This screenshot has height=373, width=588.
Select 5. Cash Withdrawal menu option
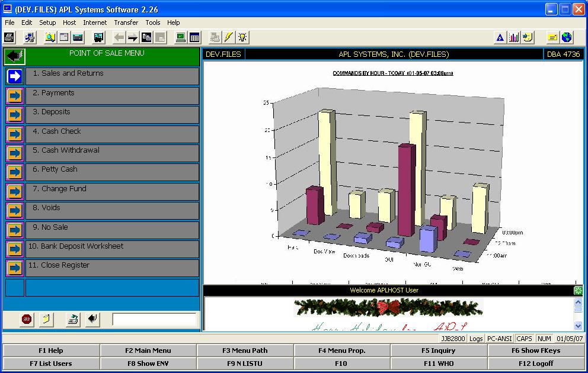click(112, 153)
